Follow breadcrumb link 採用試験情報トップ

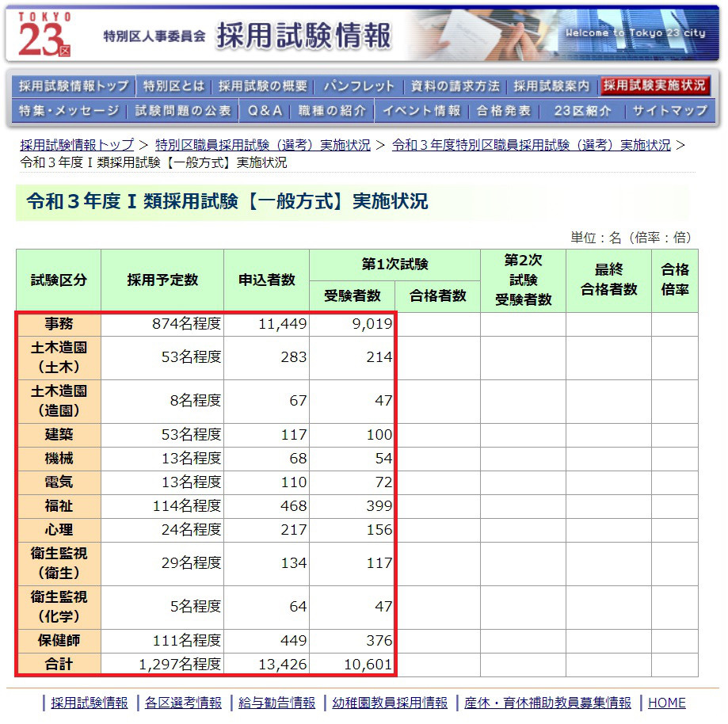pos(77,145)
